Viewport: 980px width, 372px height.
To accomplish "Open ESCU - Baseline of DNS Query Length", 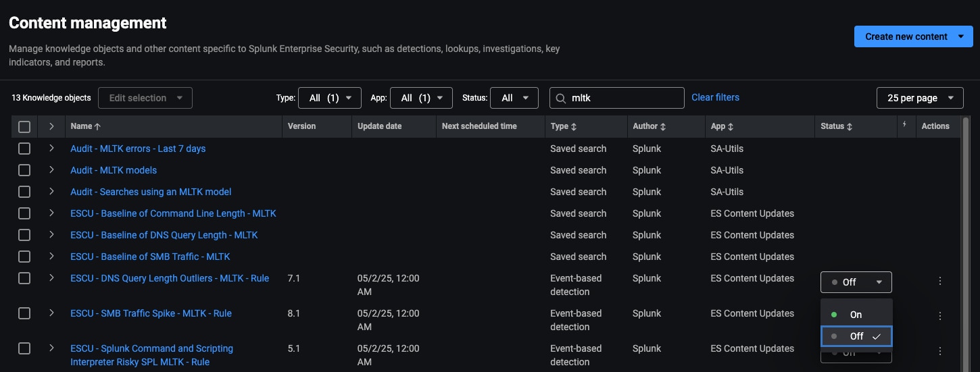I will [x=164, y=235].
